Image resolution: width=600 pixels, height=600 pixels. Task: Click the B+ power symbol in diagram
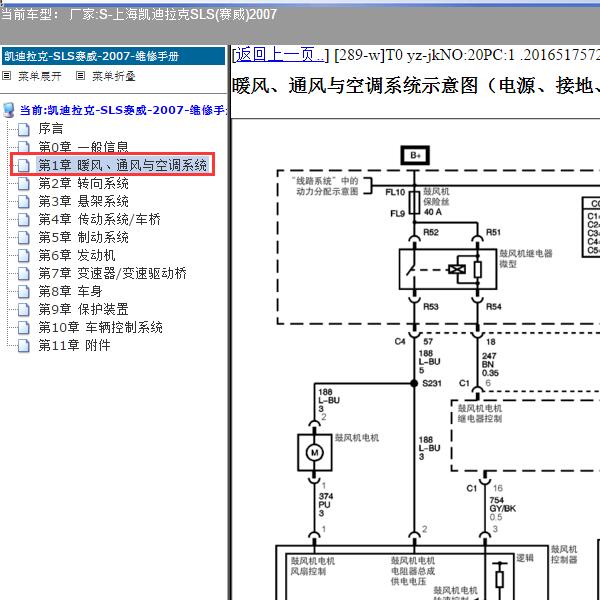(415, 155)
